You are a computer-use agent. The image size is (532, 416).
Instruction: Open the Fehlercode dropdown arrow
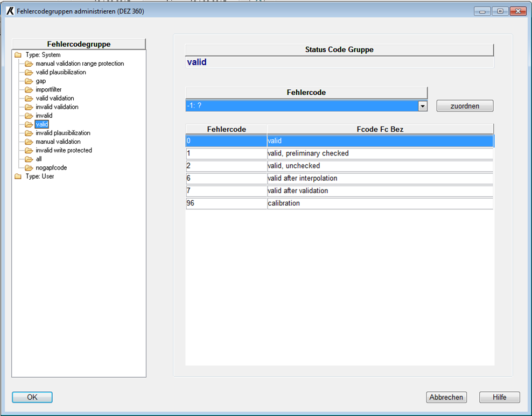pos(423,106)
